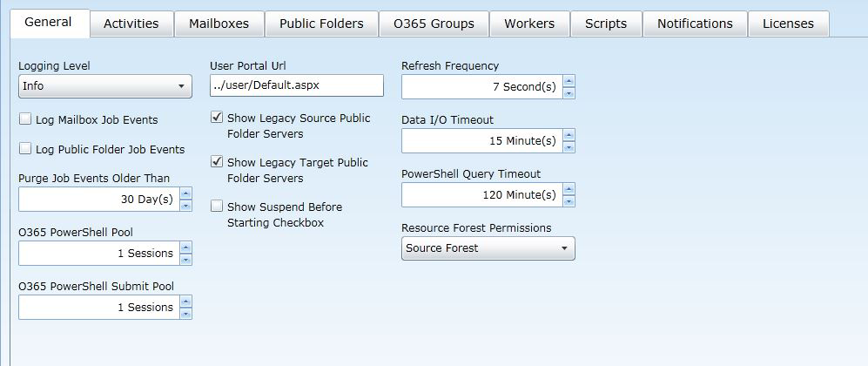Click the PowerShell Query Timeout value field
Image resolution: width=868 pixels, height=366 pixels.
481,195
